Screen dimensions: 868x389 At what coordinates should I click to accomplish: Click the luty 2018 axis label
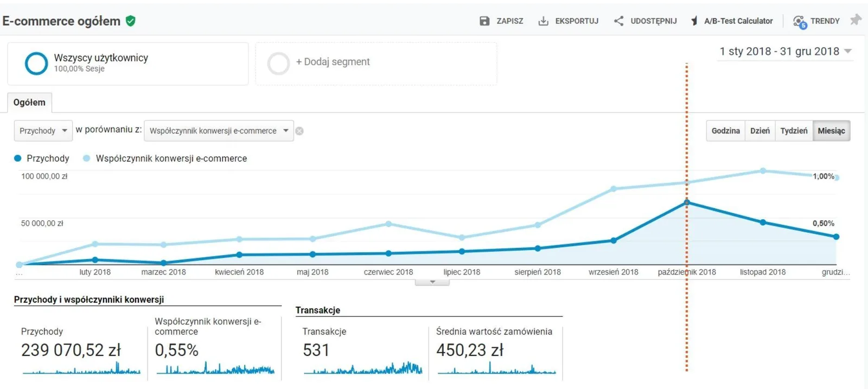(x=95, y=272)
